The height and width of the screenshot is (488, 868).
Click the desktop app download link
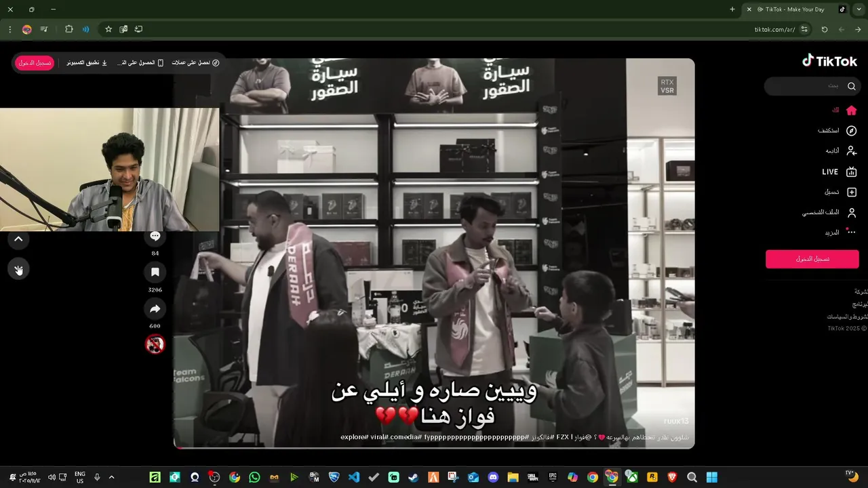(x=87, y=62)
